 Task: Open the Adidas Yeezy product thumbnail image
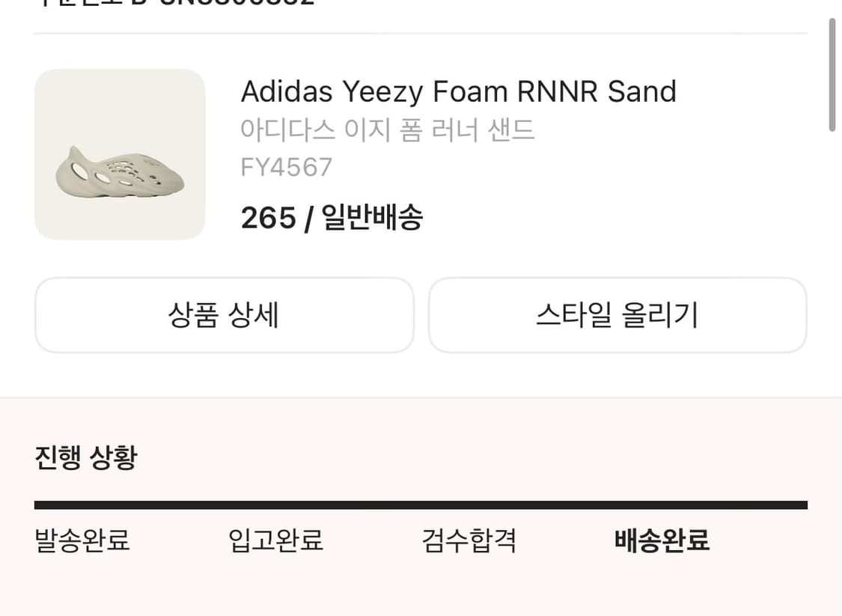(120, 154)
